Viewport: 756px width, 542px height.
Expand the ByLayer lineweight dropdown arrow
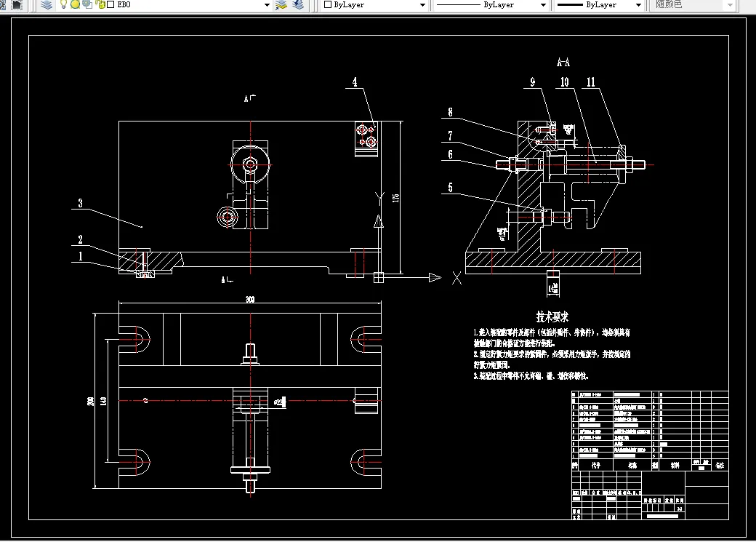click(638, 5)
